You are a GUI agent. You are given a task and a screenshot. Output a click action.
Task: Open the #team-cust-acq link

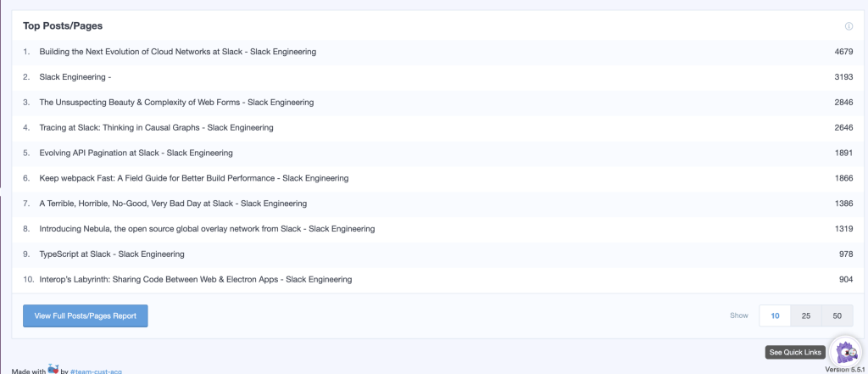[95, 371]
